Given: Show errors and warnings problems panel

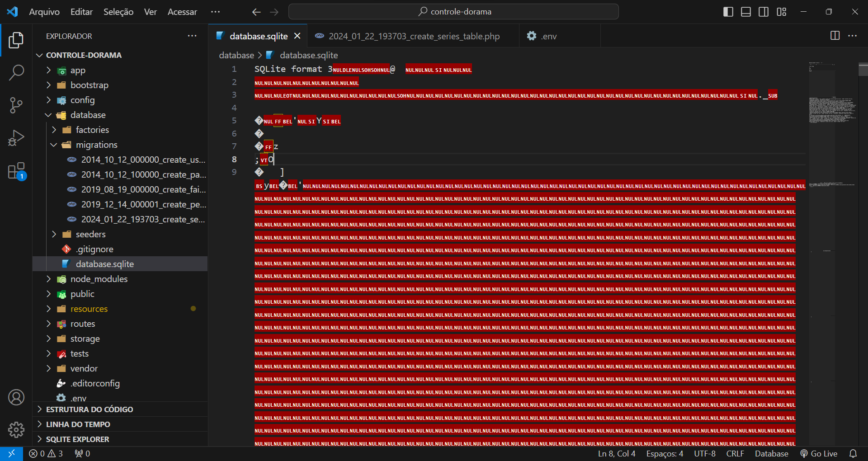Looking at the screenshot, I should click(x=46, y=453).
